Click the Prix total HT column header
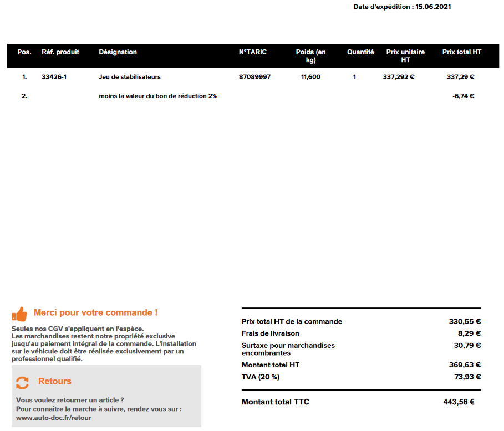Viewport: 504px width, 431px height. tap(461, 52)
